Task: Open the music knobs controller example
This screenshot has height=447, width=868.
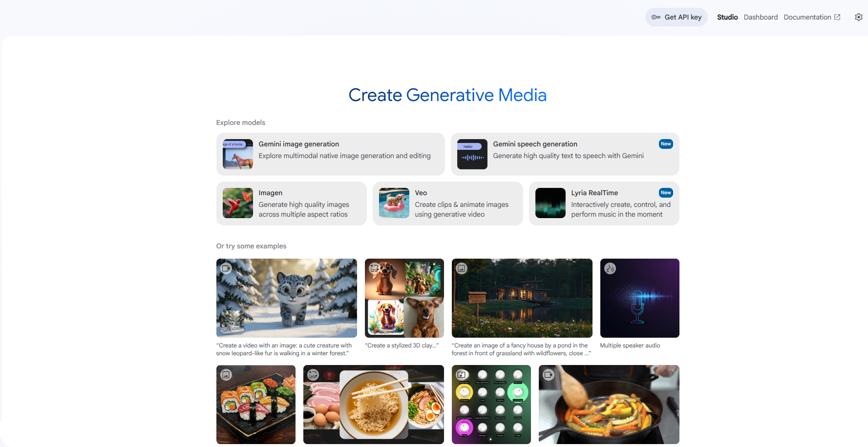Action: pos(491,405)
